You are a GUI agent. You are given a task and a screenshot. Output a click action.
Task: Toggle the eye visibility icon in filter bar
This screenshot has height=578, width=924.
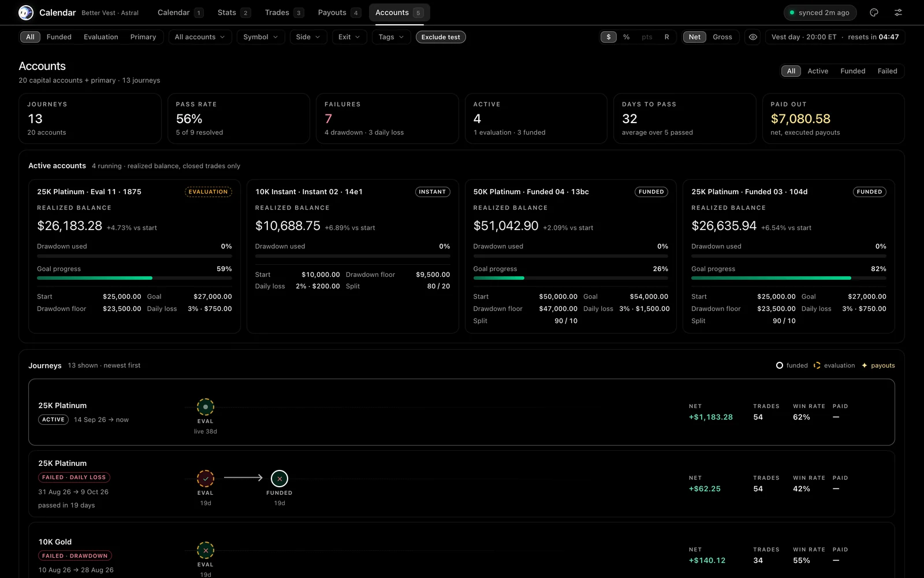click(753, 37)
